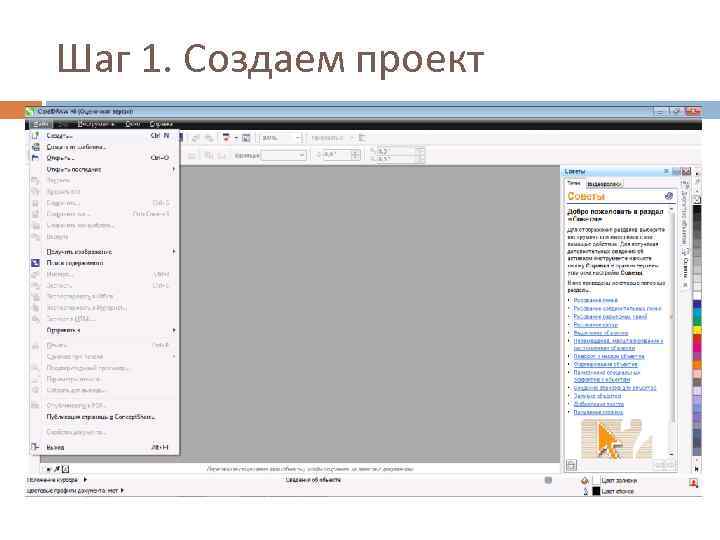Viewport: 720px width, 540px height.
Task: Pick the yellow swatch in color palette
Action: [697, 330]
